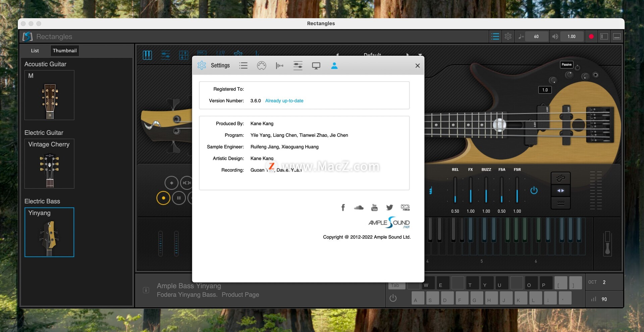Switch to the List view tab
Viewport: 644px width, 332px height.
tap(35, 51)
